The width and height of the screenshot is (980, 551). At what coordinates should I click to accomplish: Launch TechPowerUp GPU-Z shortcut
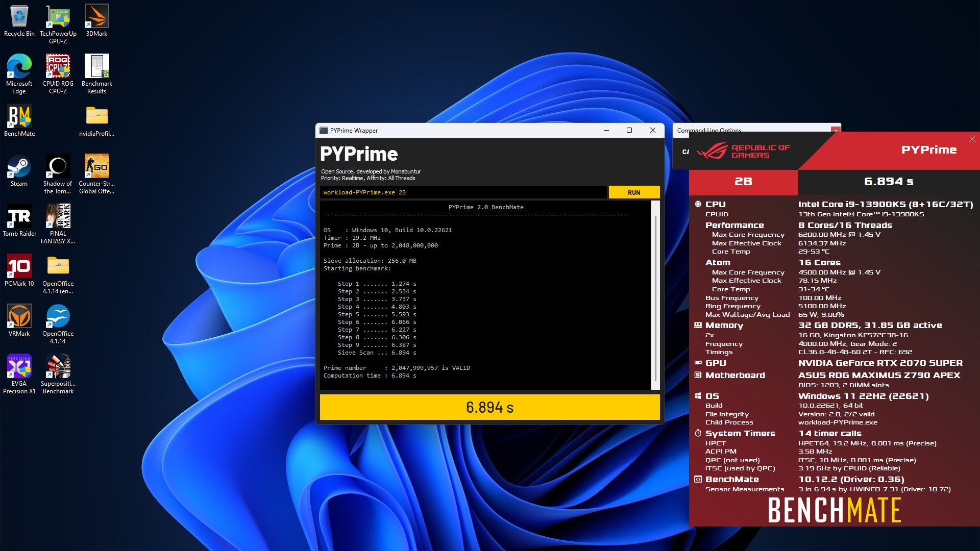tap(58, 24)
